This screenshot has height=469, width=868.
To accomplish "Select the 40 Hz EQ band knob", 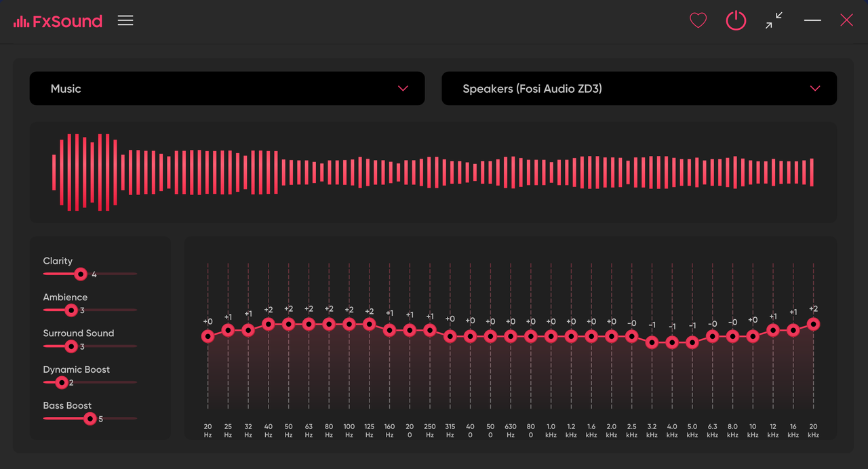I will click(269, 324).
